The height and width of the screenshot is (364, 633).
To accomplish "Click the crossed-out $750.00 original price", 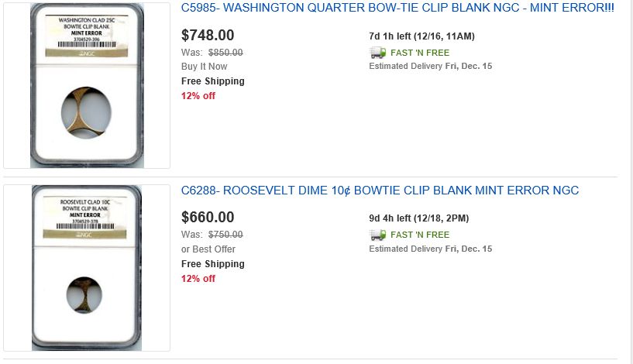I will tap(225, 235).
